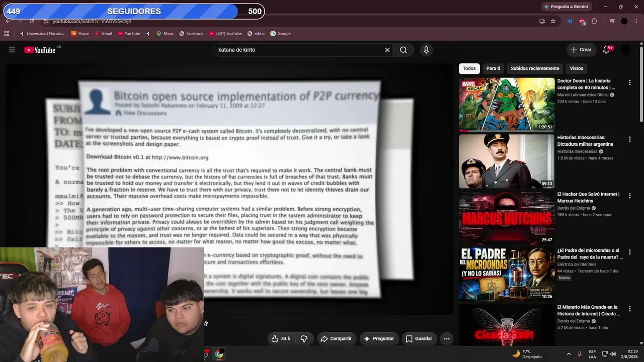This screenshot has height=362, width=644.
Task: Open the Universidad Nacion... bookmark
Action: (42, 34)
